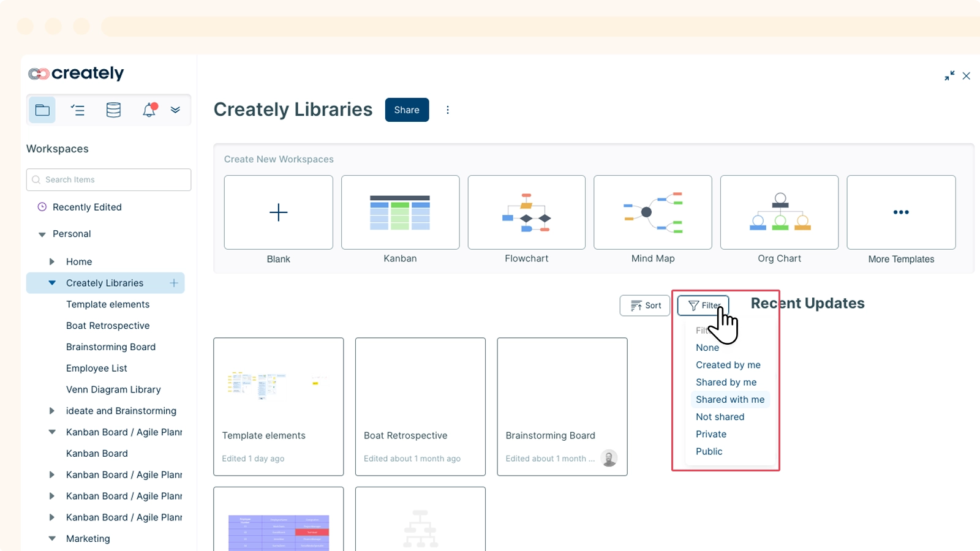980x551 pixels.
Task: Select Public filter option
Action: (709, 451)
